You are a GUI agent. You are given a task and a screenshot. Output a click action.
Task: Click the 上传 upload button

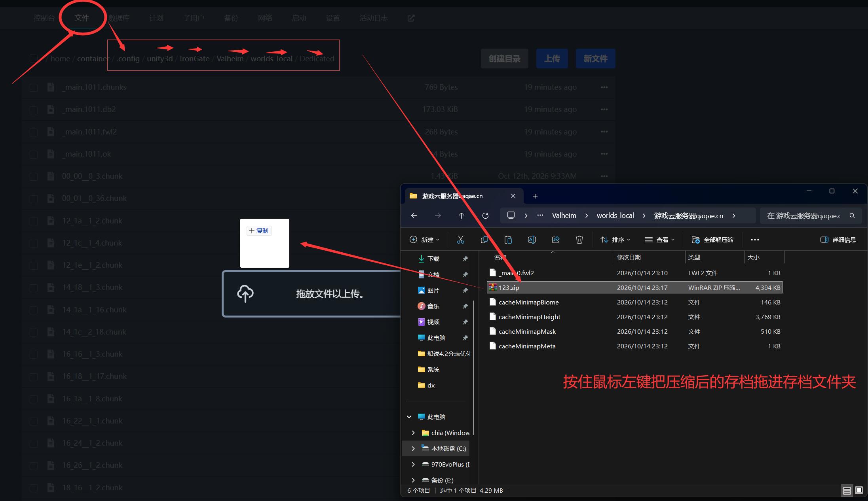point(552,59)
